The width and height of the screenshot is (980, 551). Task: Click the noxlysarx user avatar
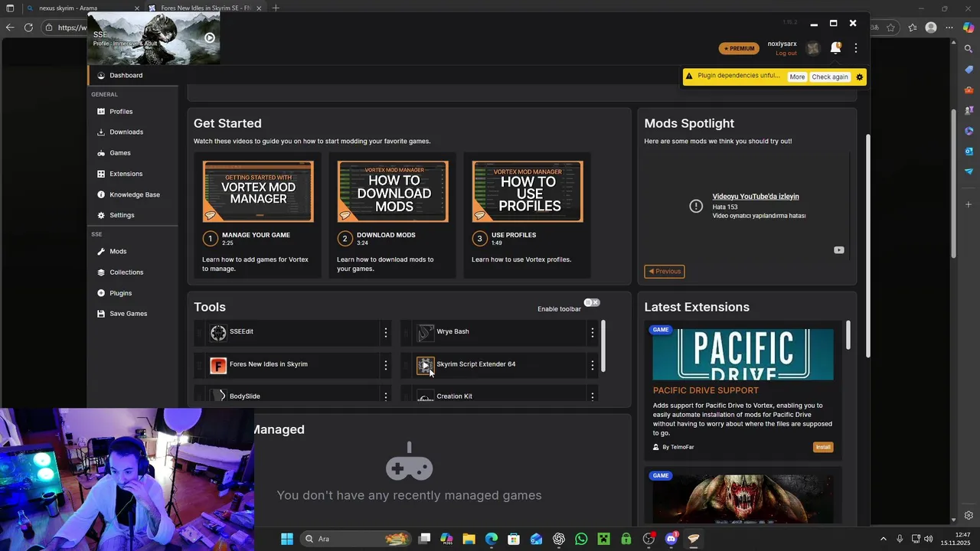point(813,49)
